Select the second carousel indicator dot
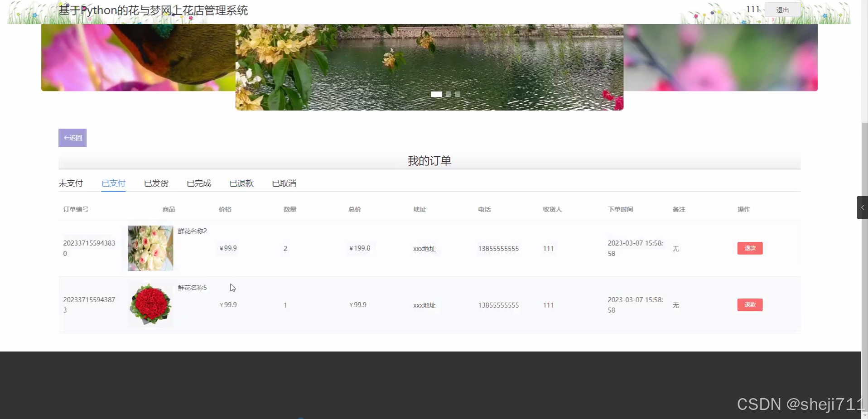The height and width of the screenshot is (419, 868). click(x=448, y=94)
